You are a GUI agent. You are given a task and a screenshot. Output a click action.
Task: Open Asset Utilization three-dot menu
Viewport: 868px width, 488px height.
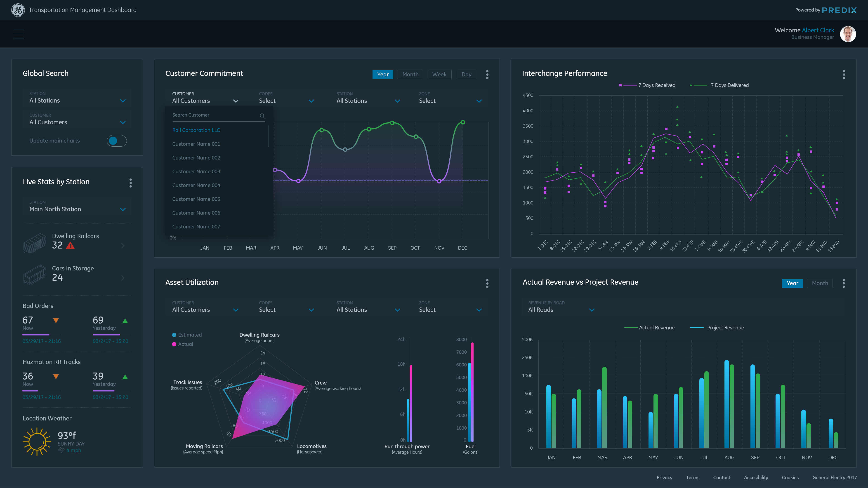point(487,283)
